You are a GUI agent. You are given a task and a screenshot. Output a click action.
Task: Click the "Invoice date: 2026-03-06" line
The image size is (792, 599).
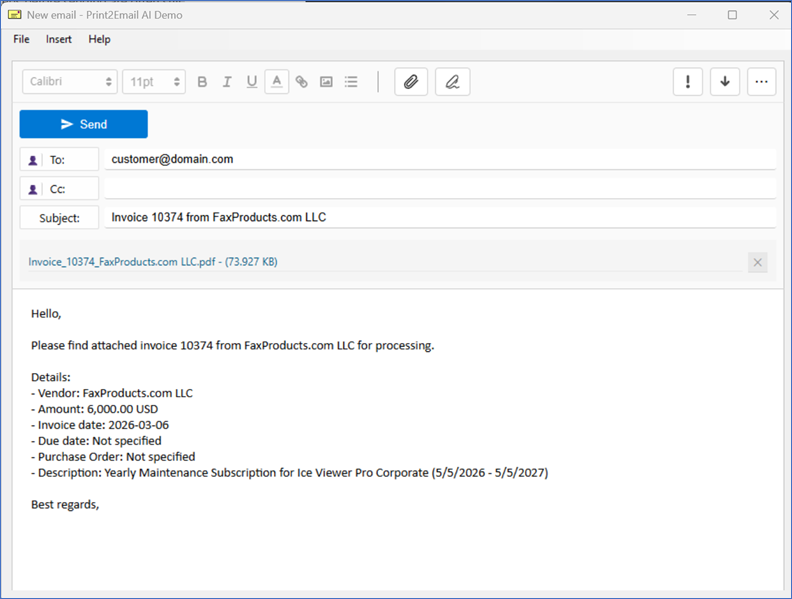tap(100, 425)
